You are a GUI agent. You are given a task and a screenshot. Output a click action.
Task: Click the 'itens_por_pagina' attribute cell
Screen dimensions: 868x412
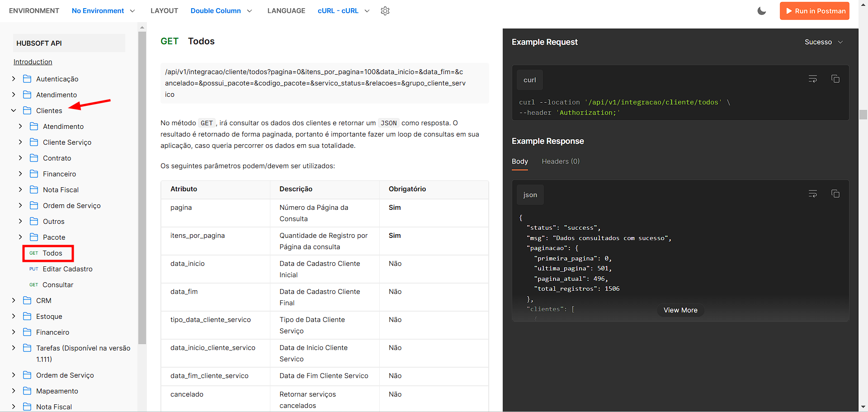coord(215,241)
